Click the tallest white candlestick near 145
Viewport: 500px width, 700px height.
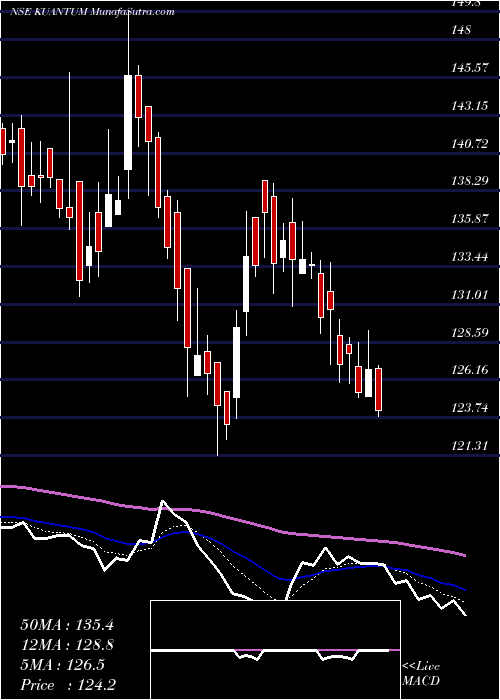coord(128,122)
